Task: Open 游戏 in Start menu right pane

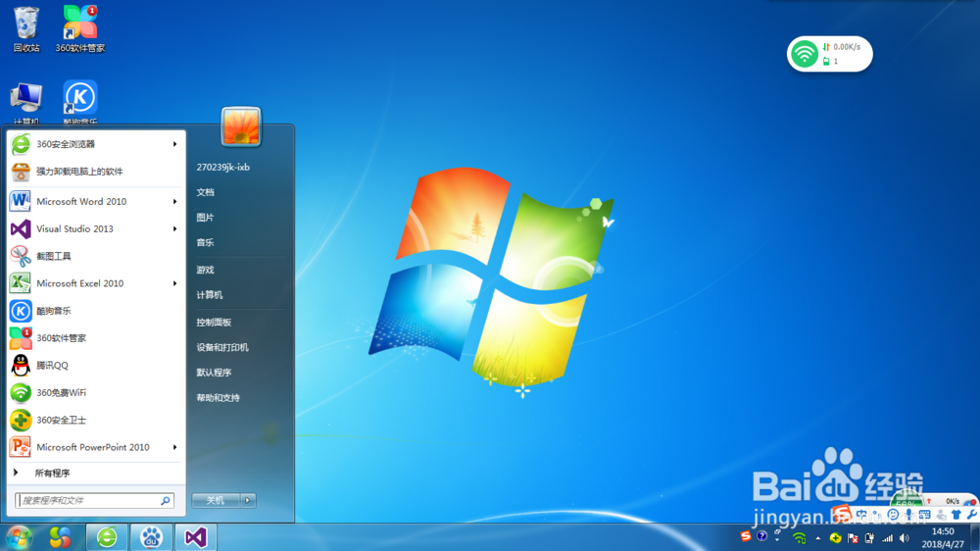Action: (206, 270)
